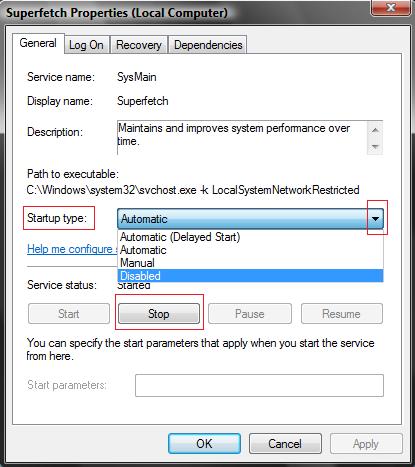Click the Apply button
The width and height of the screenshot is (415, 467).
click(366, 444)
